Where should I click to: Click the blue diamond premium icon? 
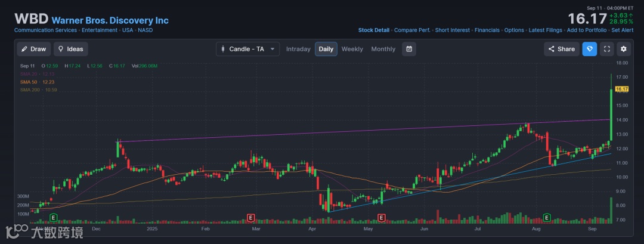[590, 49]
